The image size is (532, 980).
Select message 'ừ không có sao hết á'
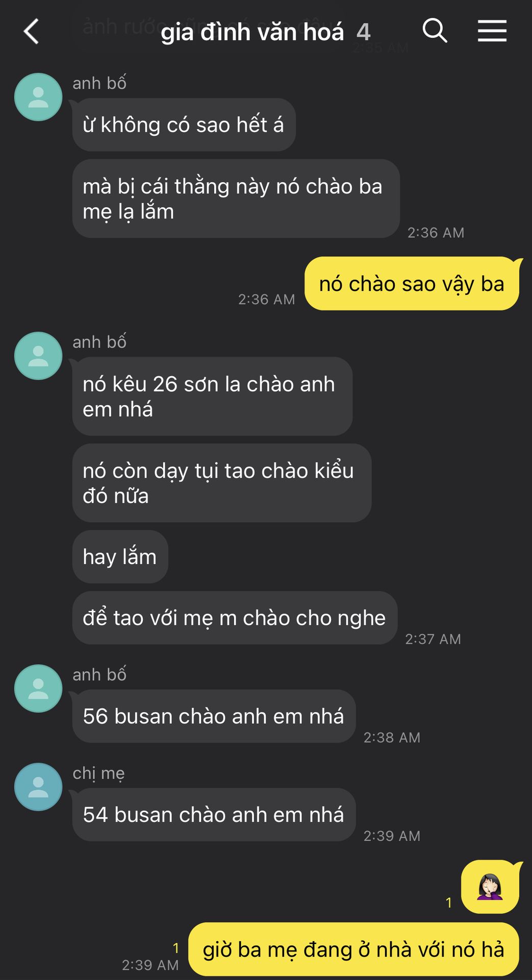[x=184, y=125]
